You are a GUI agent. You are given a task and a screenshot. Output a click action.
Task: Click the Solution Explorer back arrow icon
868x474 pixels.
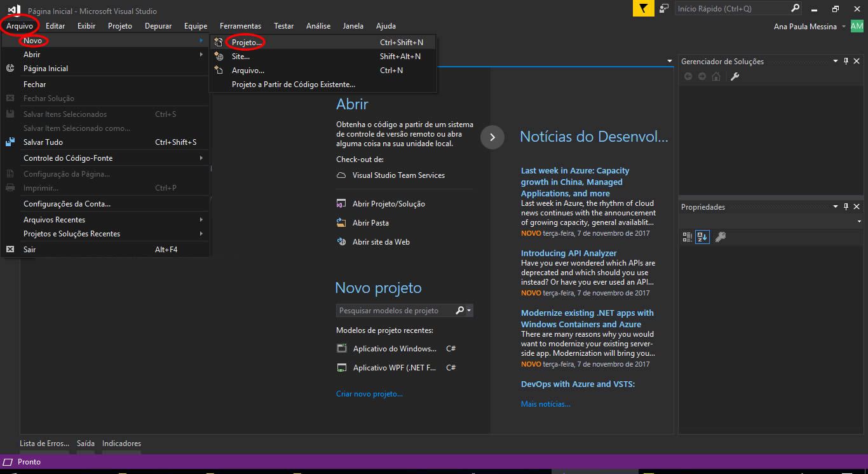point(688,76)
